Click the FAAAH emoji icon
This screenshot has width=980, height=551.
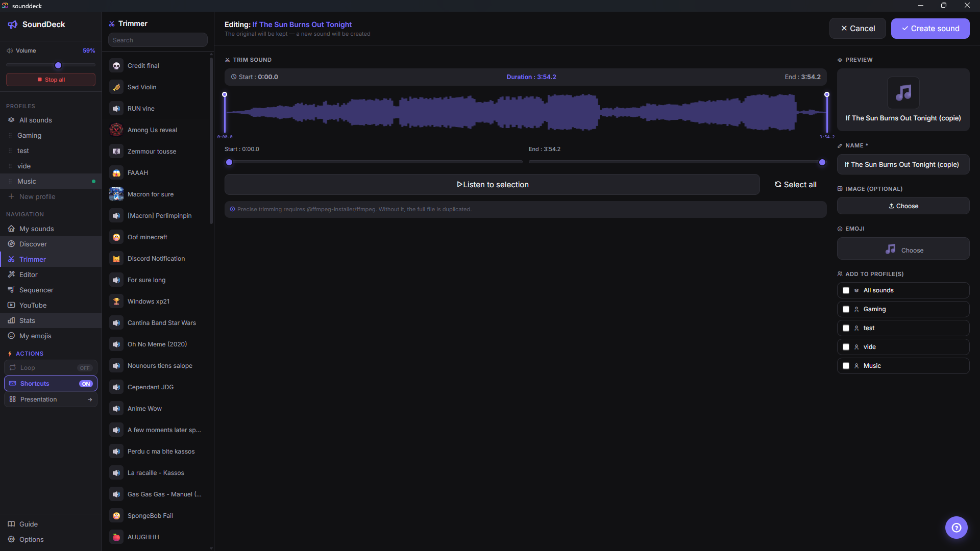pos(116,173)
